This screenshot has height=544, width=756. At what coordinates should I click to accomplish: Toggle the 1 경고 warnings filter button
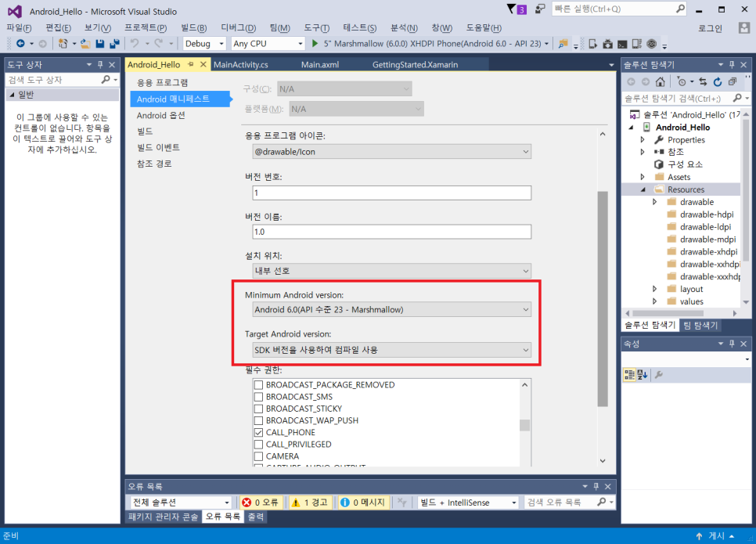pyautogui.click(x=310, y=503)
